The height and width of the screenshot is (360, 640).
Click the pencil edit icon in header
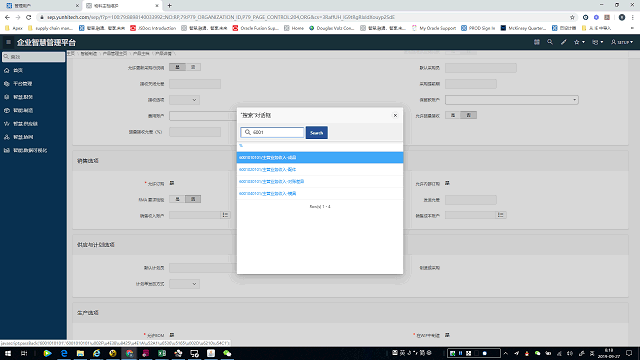coord(563,42)
